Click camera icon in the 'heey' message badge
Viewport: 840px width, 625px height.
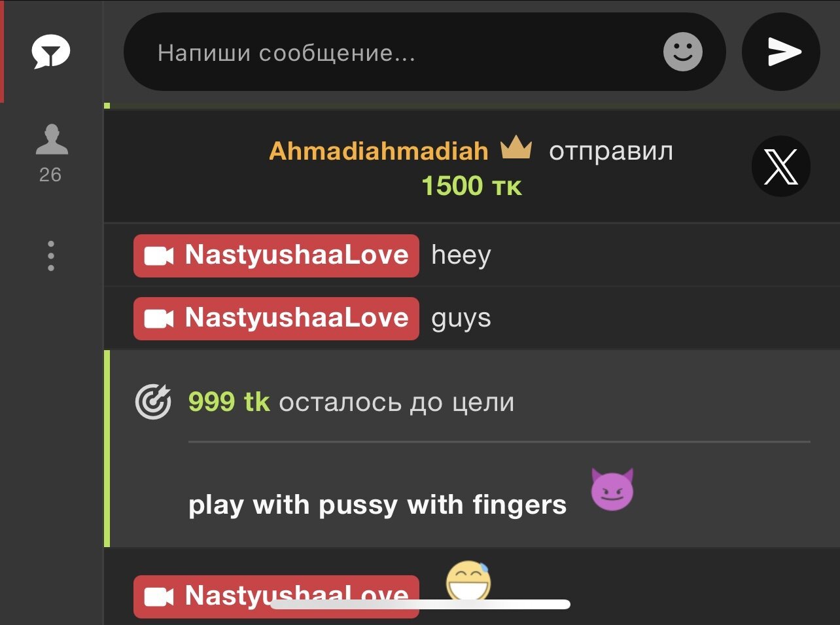tap(159, 256)
